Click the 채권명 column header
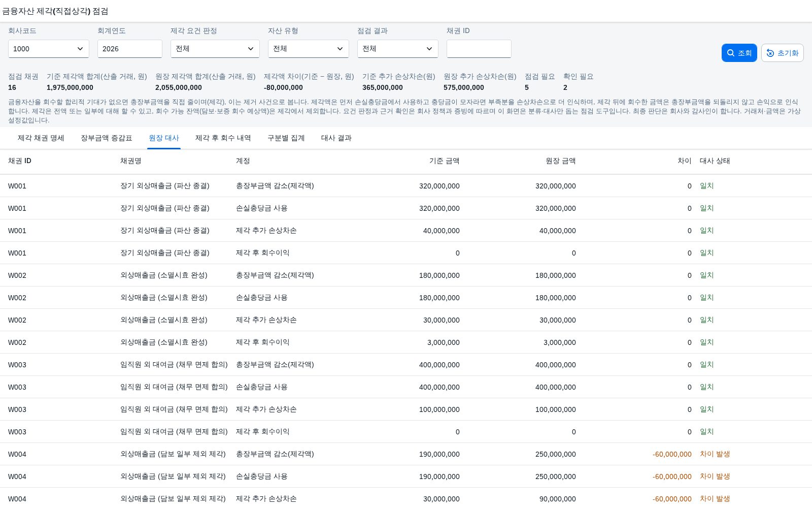This screenshot has height=508, width=812. (131, 161)
